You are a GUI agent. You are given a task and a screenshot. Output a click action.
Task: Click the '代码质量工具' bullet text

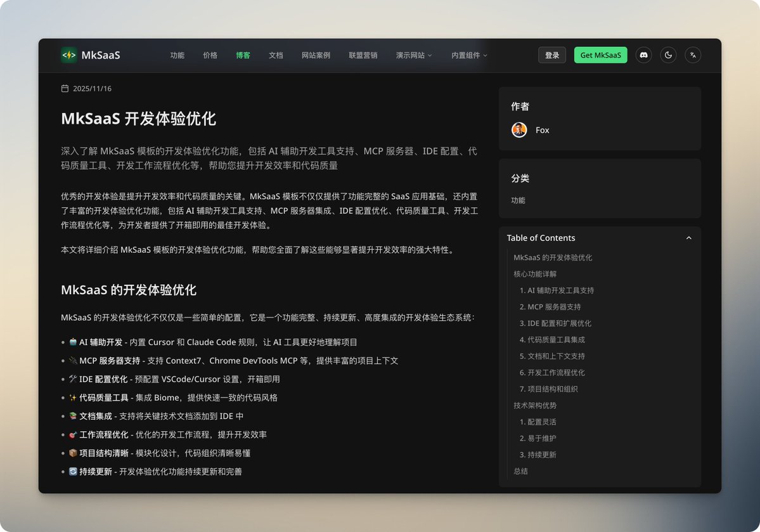click(x=104, y=398)
